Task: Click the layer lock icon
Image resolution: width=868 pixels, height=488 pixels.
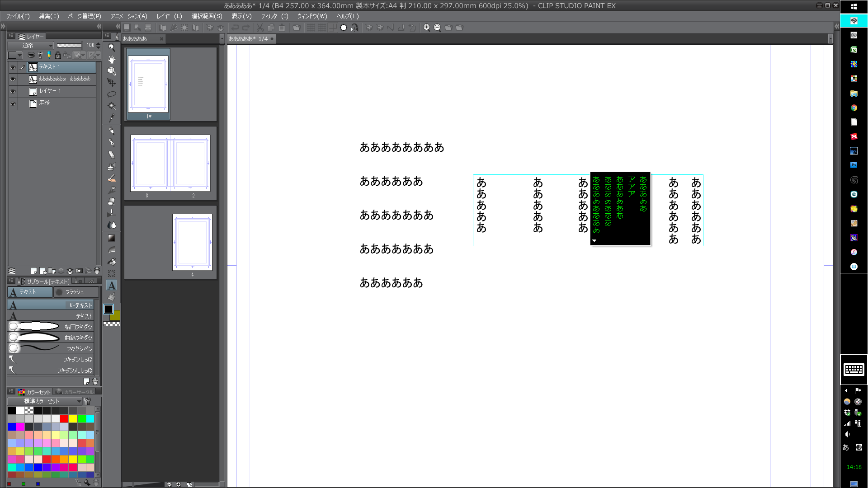Action: 58,55
